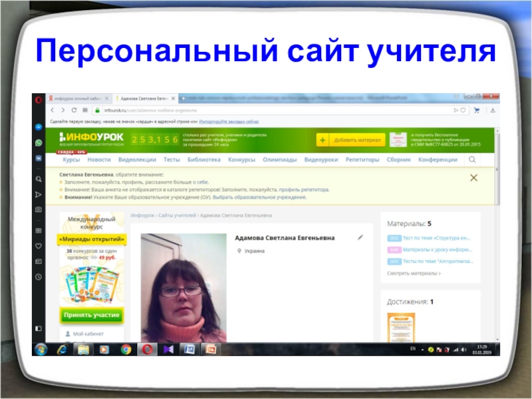Viewport: 532px width, 399px height.
Task: Open VK in the Opera sidebar
Action: pos(39,158)
